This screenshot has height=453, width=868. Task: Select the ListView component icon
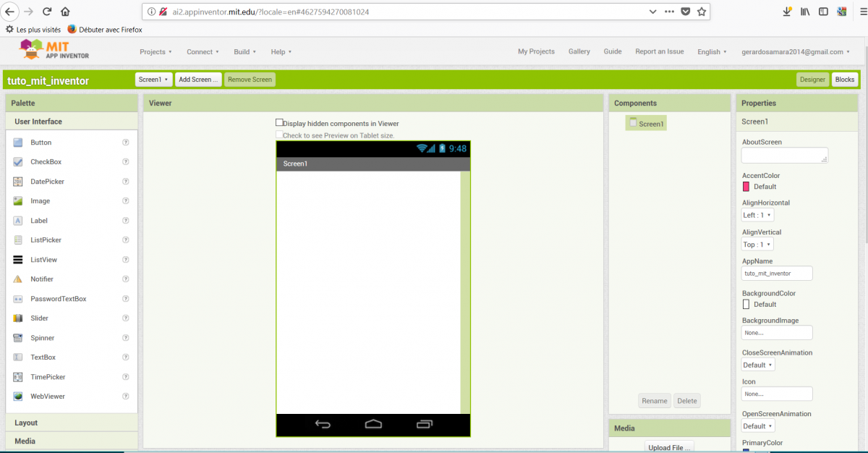tap(18, 260)
